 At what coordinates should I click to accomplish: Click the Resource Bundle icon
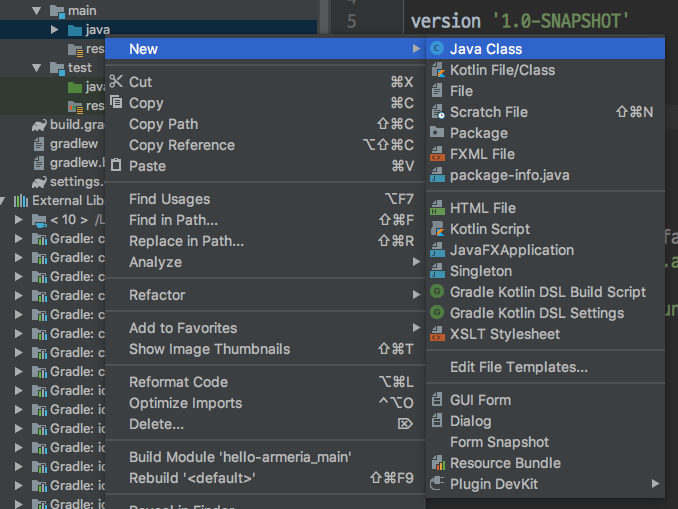coord(437,463)
